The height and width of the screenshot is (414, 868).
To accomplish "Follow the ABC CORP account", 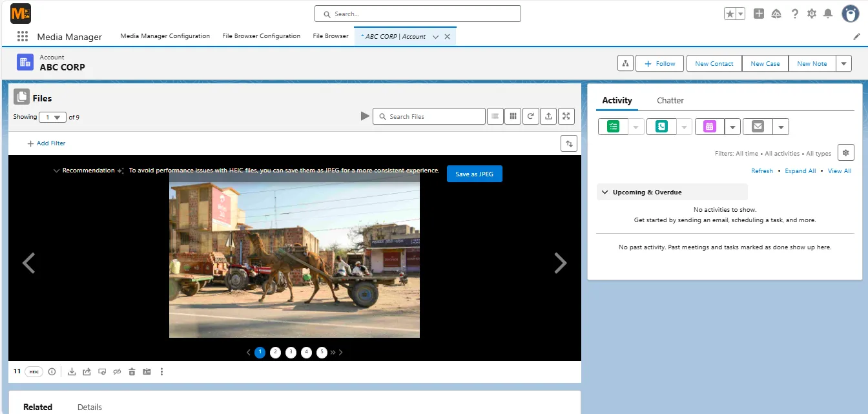I will coord(660,63).
